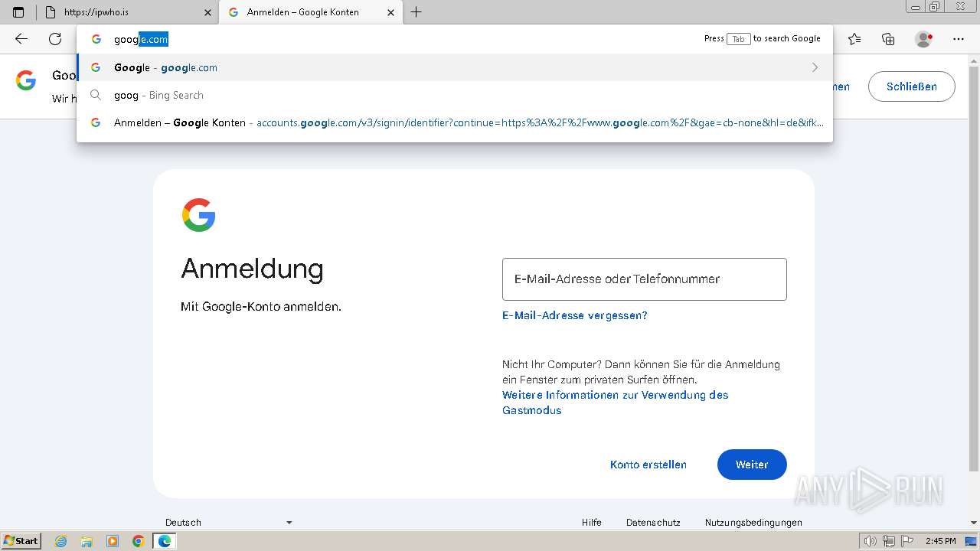This screenshot has height=551, width=980.
Task: Select the goog - Bing Search suggestion
Action: pyautogui.click(x=455, y=95)
